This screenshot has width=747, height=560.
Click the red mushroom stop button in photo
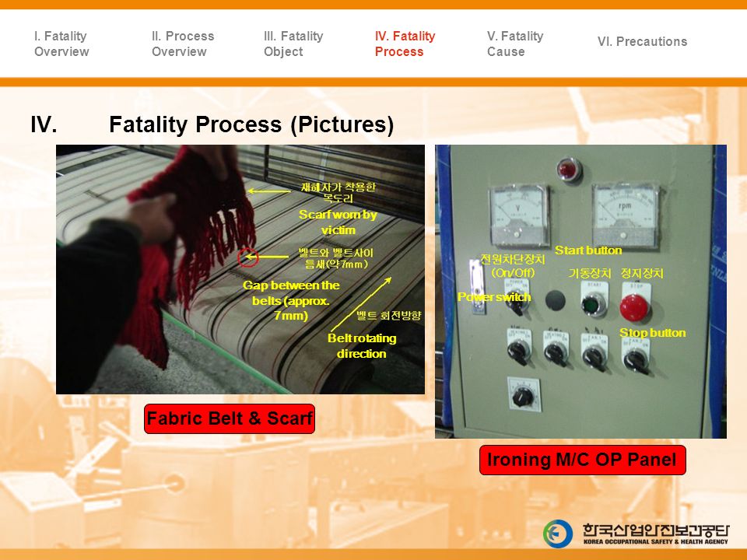(635, 307)
